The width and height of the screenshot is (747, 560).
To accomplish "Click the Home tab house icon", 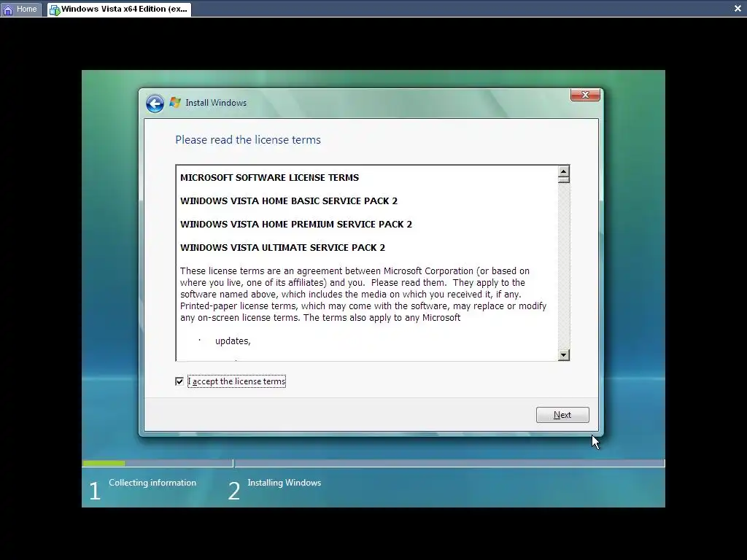I will point(8,9).
